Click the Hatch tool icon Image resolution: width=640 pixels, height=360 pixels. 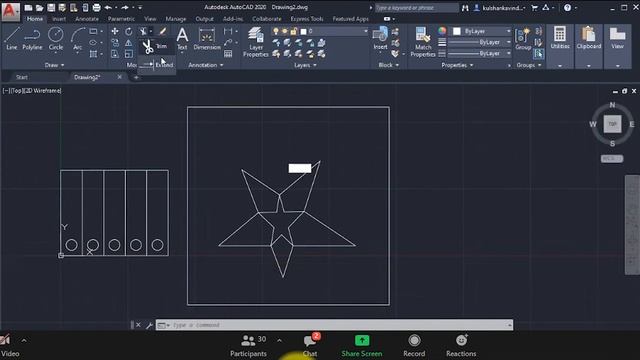[x=93, y=54]
